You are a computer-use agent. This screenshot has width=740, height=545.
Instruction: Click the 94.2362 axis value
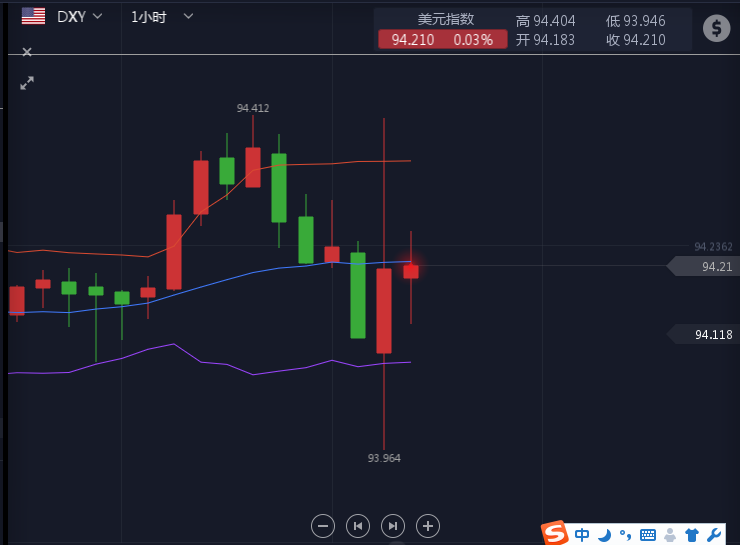[713, 246]
